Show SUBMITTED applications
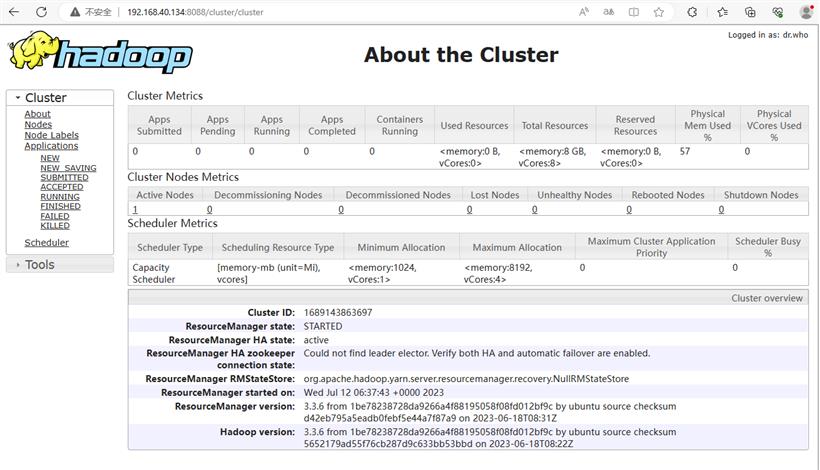The width and height of the screenshot is (820, 470). (x=64, y=177)
